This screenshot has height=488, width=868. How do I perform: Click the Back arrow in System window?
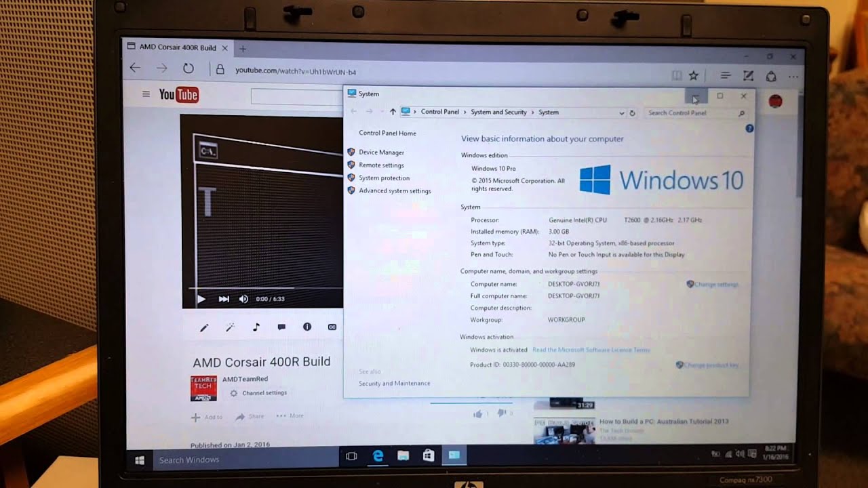(x=353, y=112)
